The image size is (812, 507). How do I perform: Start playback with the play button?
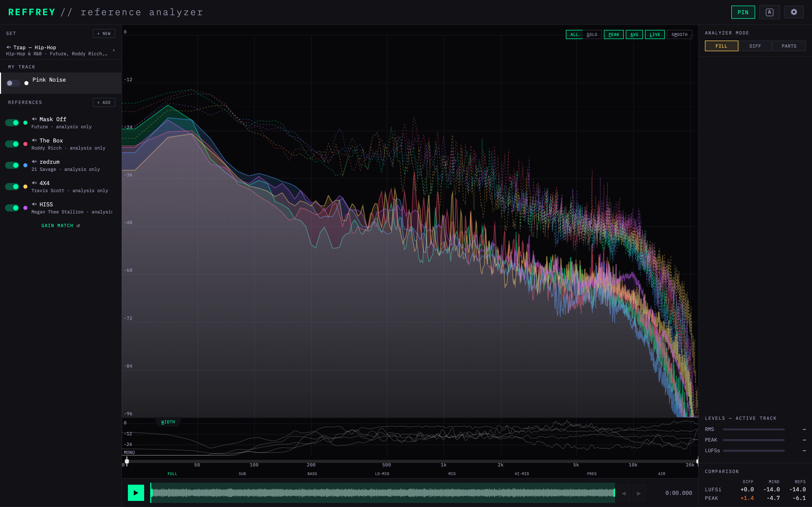[x=136, y=493]
